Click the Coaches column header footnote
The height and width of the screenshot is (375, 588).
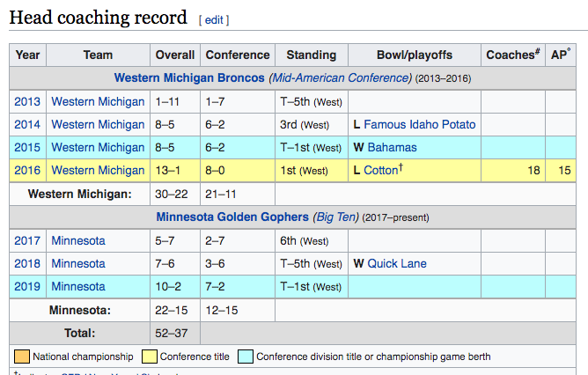(537, 52)
